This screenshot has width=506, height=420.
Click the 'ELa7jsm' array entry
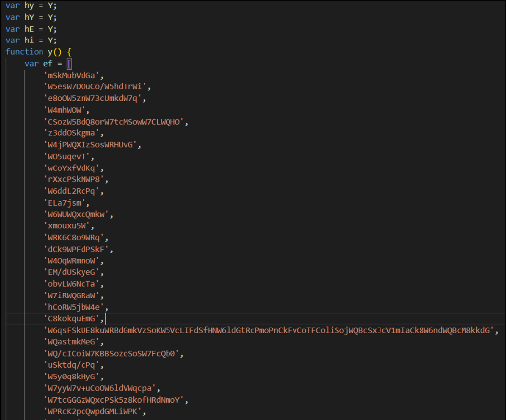tap(66, 203)
